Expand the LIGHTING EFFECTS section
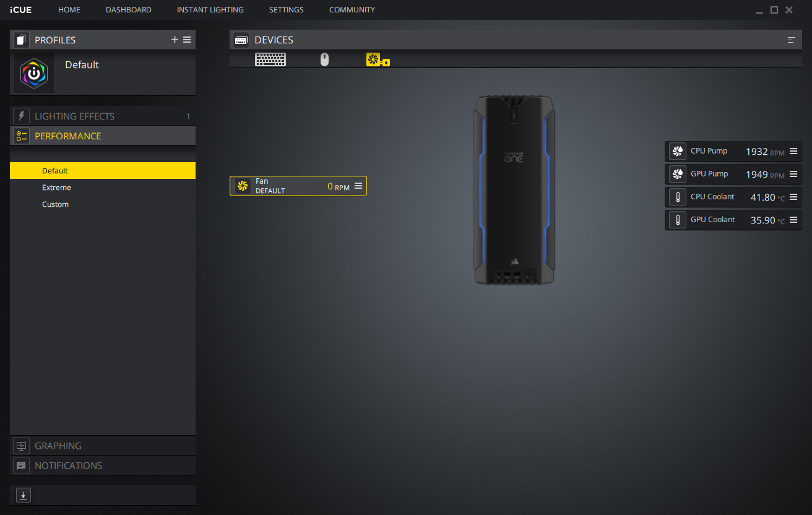This screenshot has width=812, height=515. [x=103, y=116]
